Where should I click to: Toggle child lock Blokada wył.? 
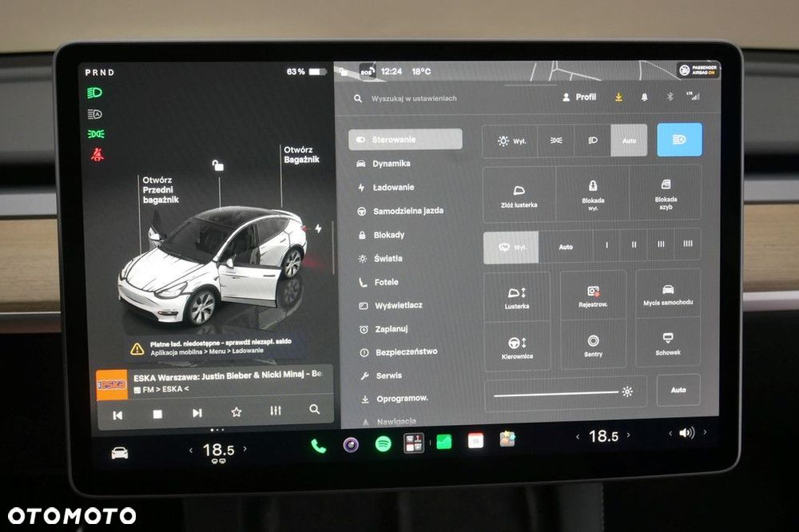pyautogui.click(x=593, y=195)
